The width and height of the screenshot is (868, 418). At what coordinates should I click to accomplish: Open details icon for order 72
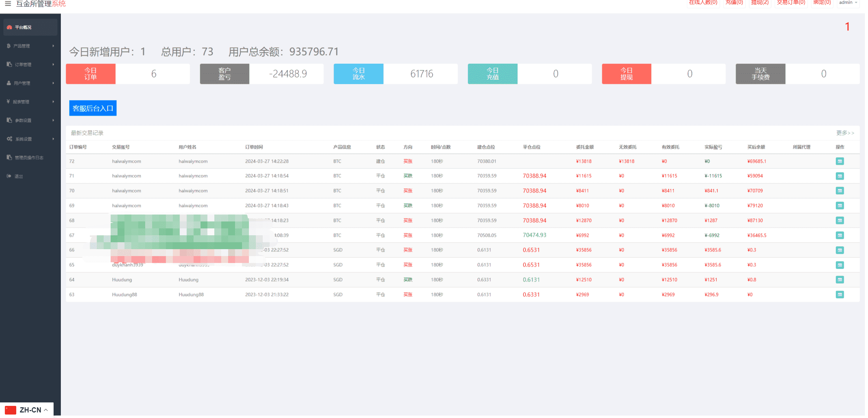coord(840,161)
